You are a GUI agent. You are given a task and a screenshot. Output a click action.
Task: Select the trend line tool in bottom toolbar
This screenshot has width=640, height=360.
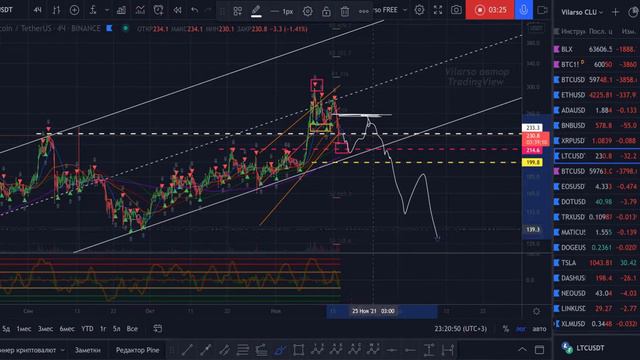click(187, 350)
